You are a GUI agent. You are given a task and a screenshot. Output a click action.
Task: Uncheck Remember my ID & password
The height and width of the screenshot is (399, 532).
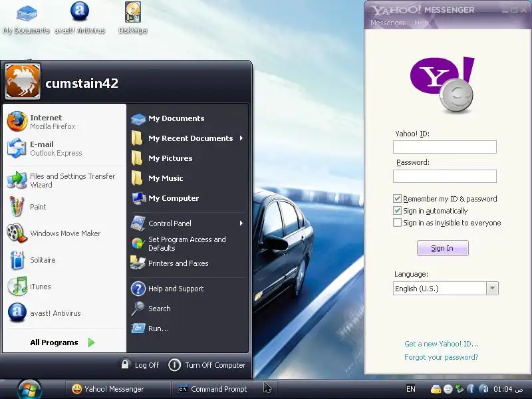397,198
